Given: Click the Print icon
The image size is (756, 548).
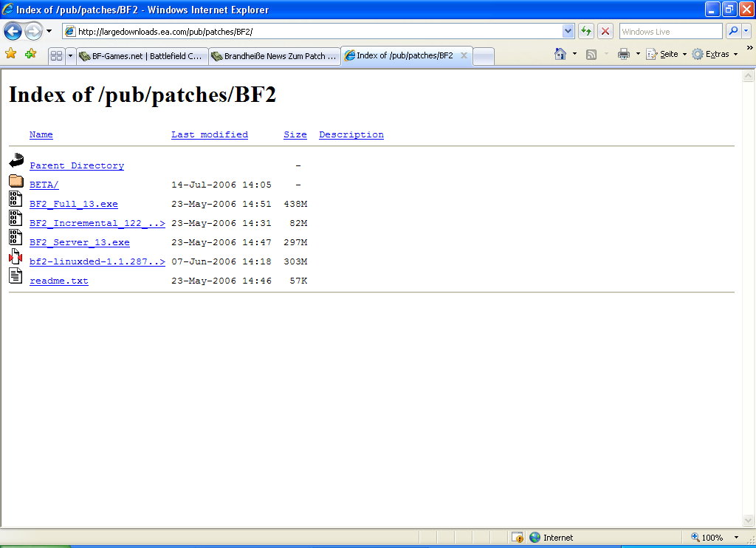Looking at the screenshot, I should [x=624, y=54].
